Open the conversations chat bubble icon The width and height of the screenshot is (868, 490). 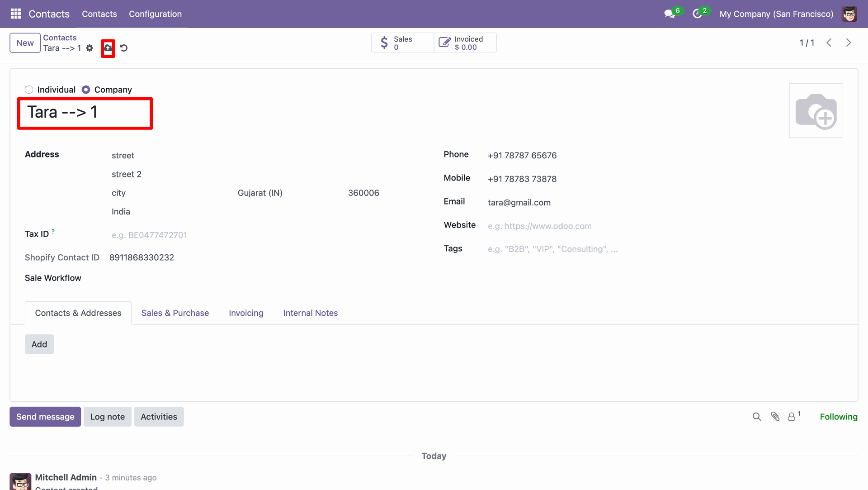(669, 14)
